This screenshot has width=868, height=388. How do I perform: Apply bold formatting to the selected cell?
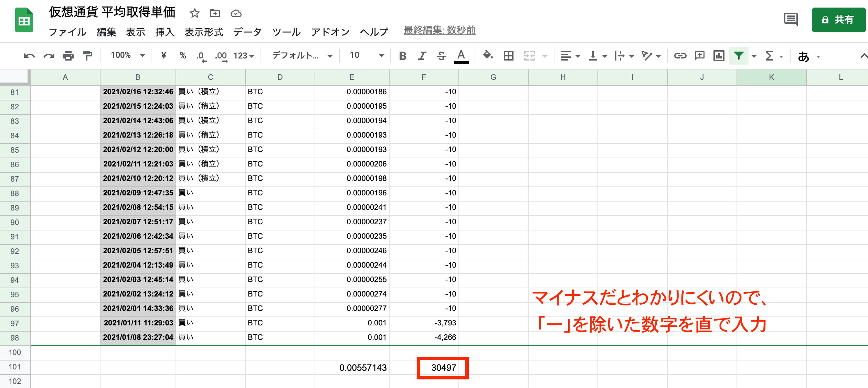click(402, 55)
